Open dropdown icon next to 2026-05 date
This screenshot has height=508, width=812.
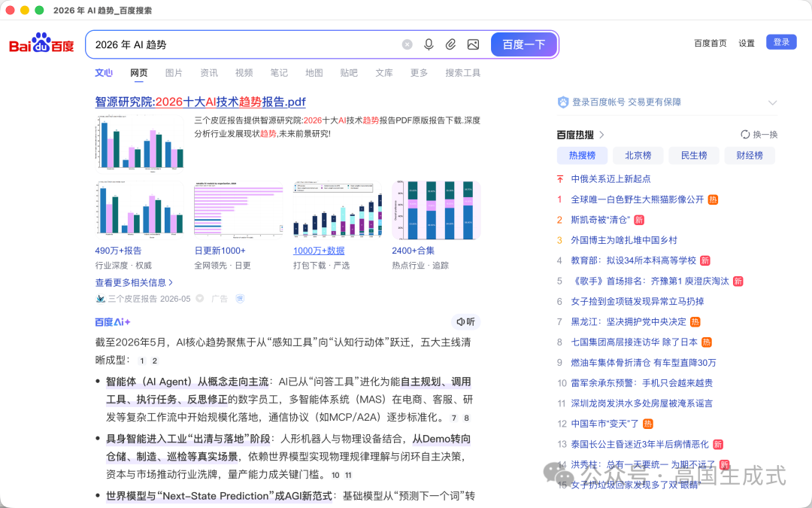(200, 299)
